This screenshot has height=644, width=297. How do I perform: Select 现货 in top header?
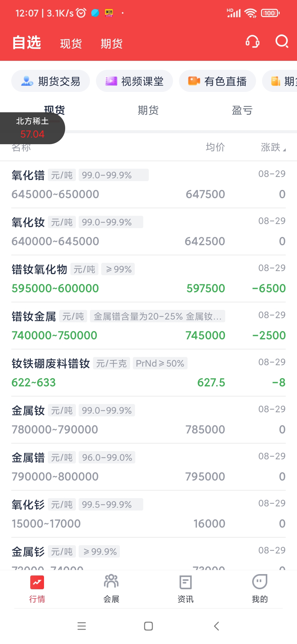71,43
